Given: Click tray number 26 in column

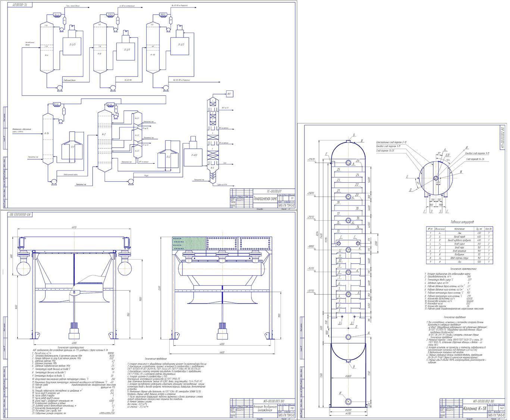Looking at the screenshot, I should click(357, 161).
